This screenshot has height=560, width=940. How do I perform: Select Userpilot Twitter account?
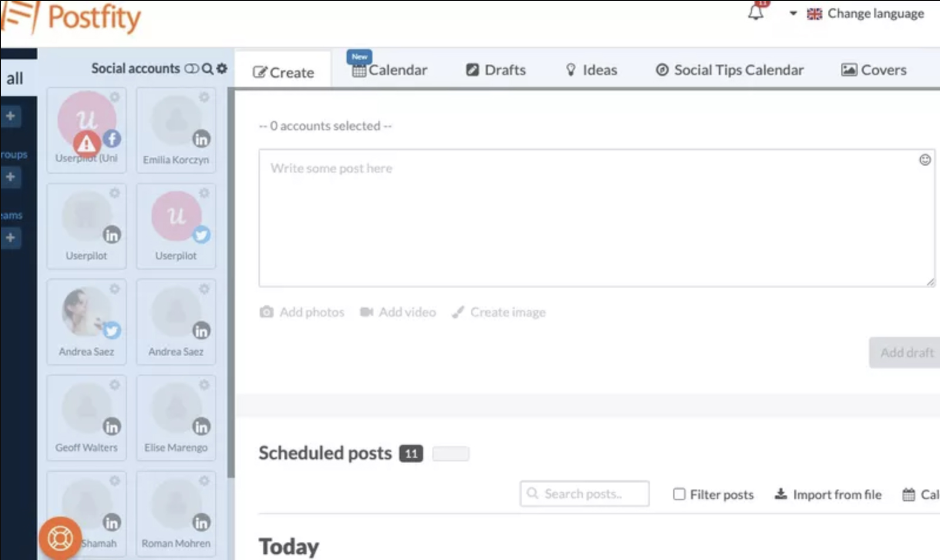(176, 226)
